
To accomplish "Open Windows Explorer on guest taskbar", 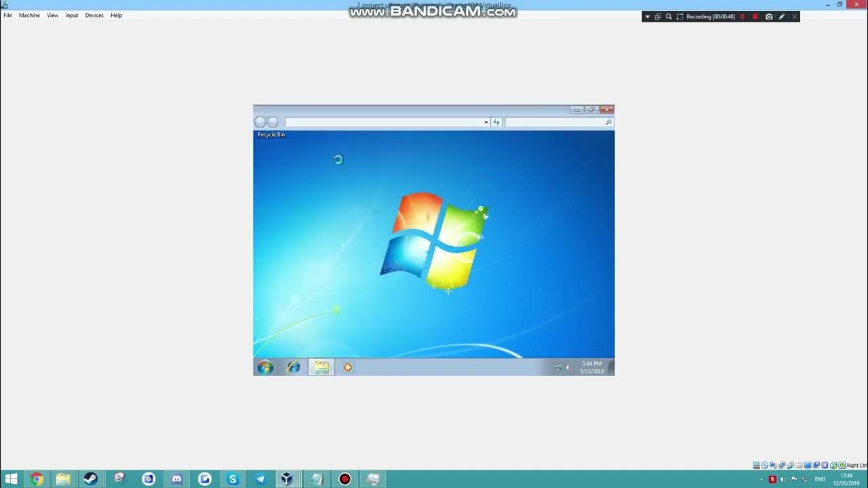I will [x=321, y=367].
